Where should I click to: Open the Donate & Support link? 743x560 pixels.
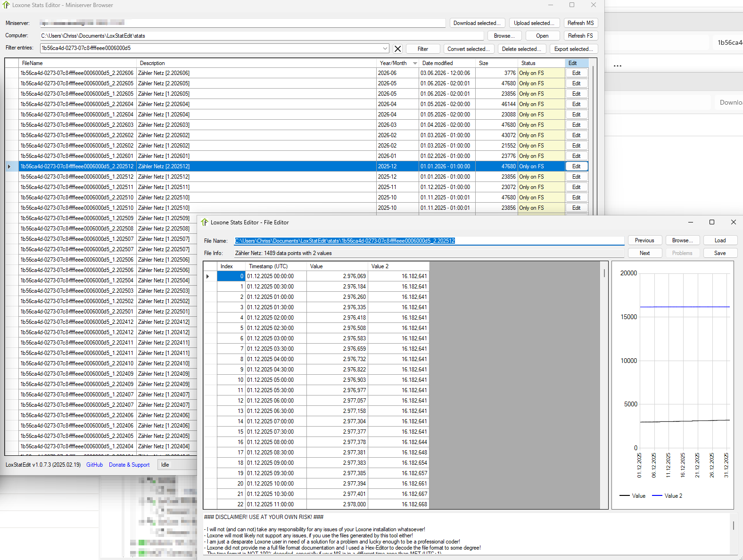(x=129, y=465)
